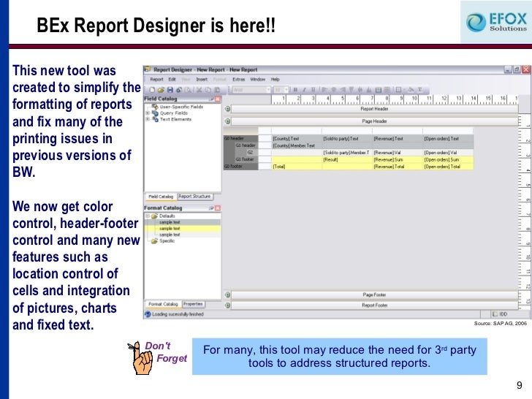Expand the Text Elements tree node

pos(148,119)
